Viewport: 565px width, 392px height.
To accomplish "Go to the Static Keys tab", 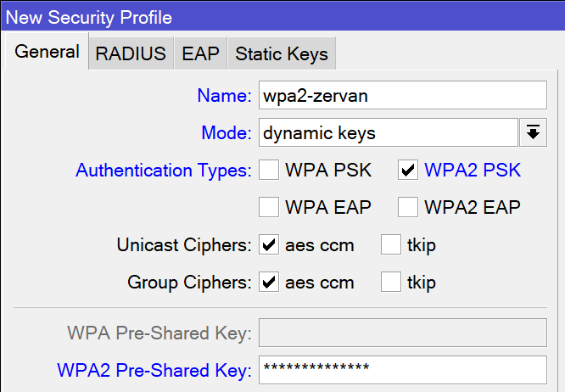I will click(281, 53).
